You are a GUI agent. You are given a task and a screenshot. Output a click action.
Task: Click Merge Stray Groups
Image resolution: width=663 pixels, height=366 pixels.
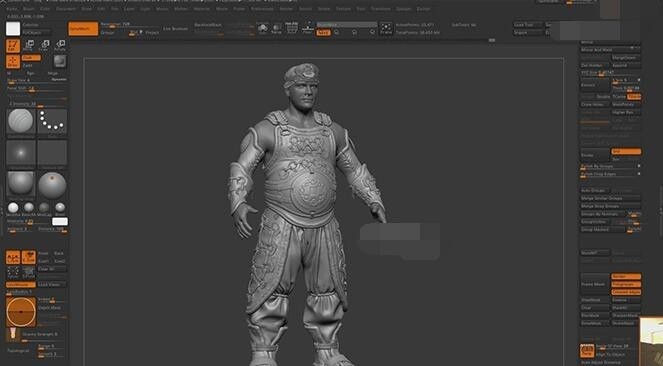point(611,206)
